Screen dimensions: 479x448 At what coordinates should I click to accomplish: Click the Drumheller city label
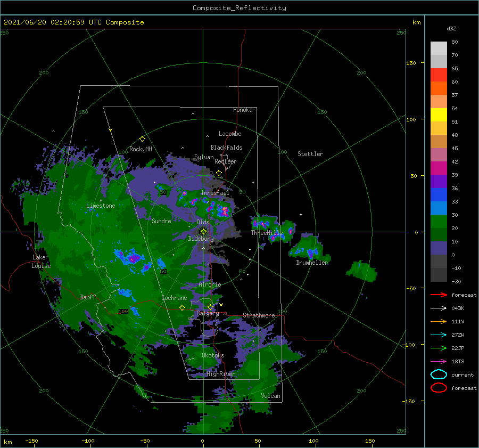point(312,263)
